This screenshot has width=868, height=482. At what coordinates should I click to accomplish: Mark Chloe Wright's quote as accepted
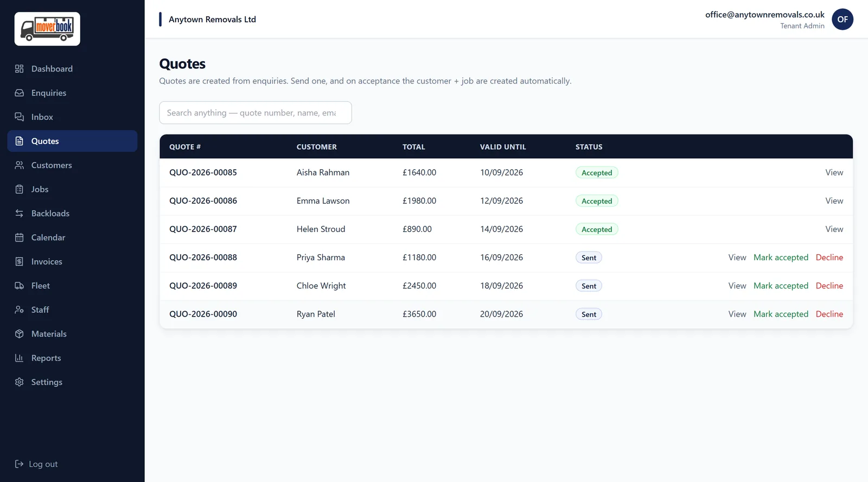781,286
